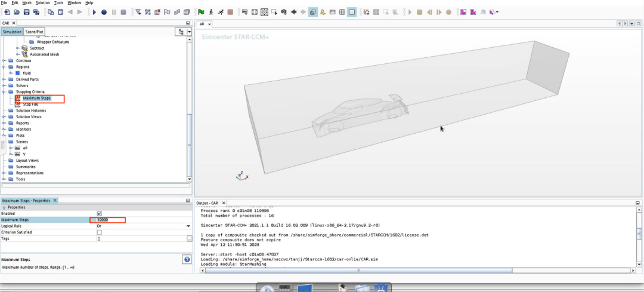Click the blue help question-mark button

tap(187, 260)
